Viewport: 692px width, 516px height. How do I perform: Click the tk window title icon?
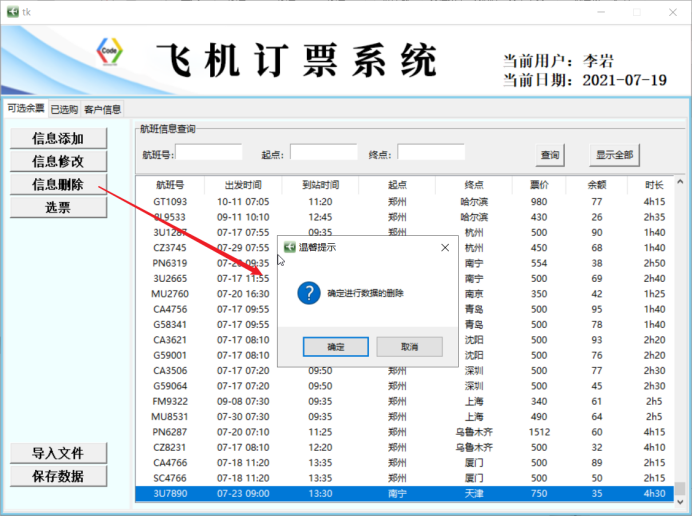point(13,12)
